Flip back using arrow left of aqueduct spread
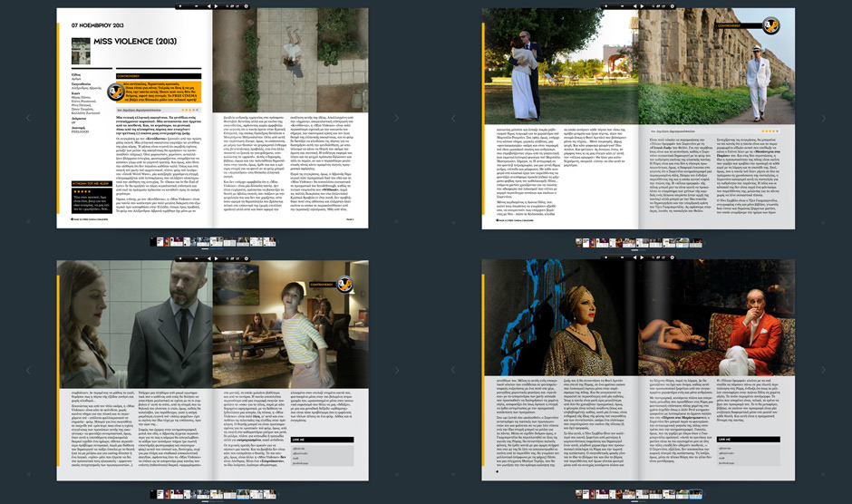The width and height of the screenshot is (852, 504). (454, 118)
